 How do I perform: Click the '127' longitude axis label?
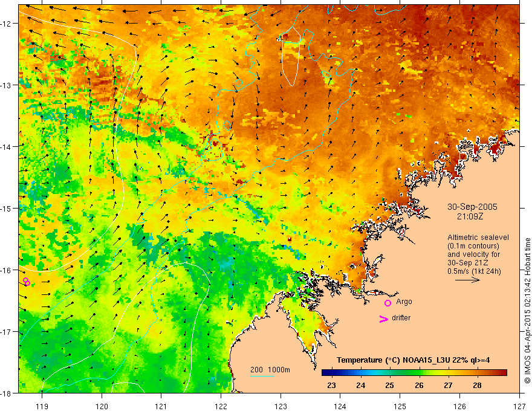click(x=519, y=406)
